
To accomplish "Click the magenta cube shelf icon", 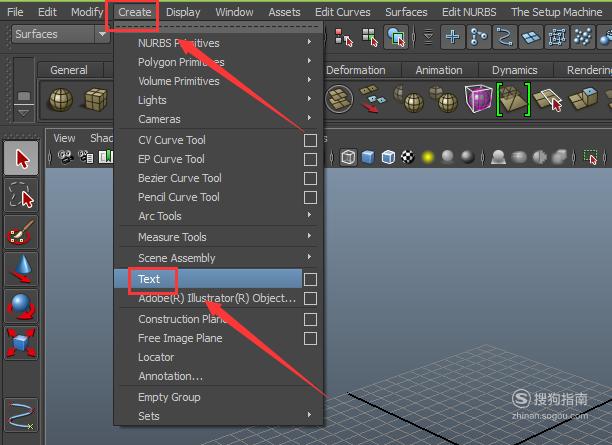I will (x=479, y=98).
